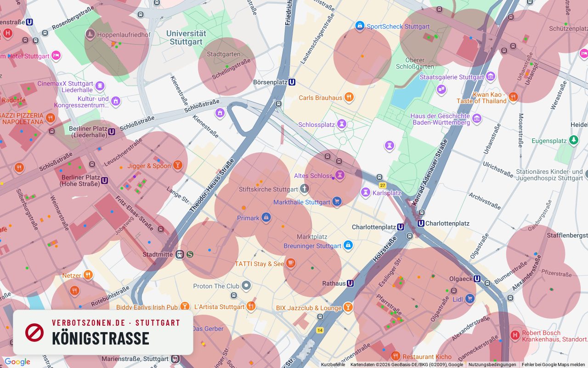
Task: Click the Universität Stuttgart map label
Action: [186, 38]
